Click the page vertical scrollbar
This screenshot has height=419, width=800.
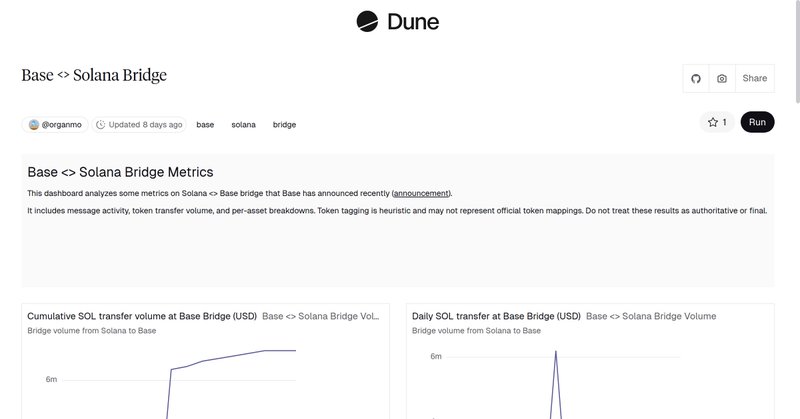pyautogui.click(x=797, y=51)
